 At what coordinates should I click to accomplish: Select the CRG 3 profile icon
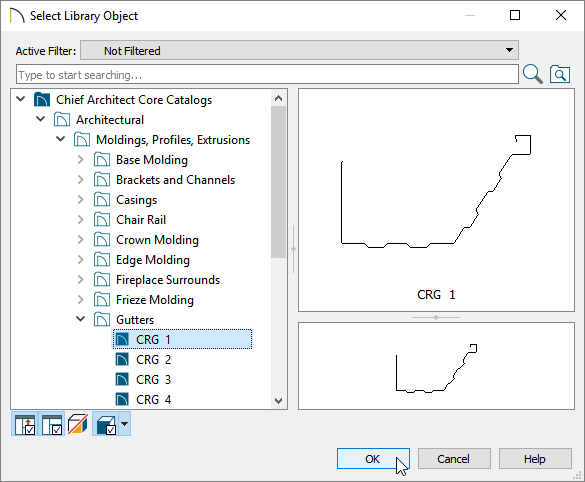(122, 379)
